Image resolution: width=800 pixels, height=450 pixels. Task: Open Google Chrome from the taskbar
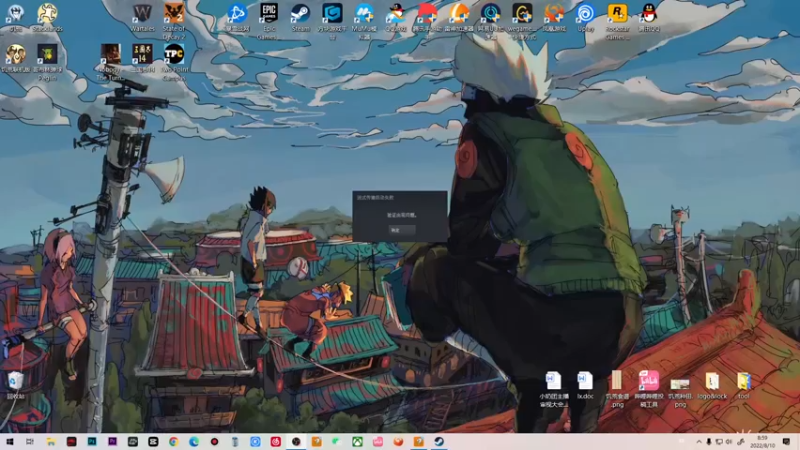point(173,441)
